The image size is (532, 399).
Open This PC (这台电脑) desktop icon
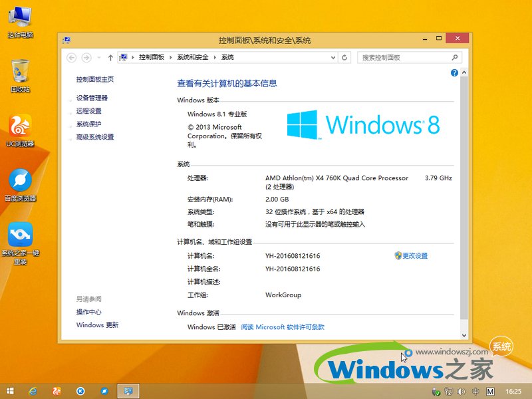pos(20,17)
